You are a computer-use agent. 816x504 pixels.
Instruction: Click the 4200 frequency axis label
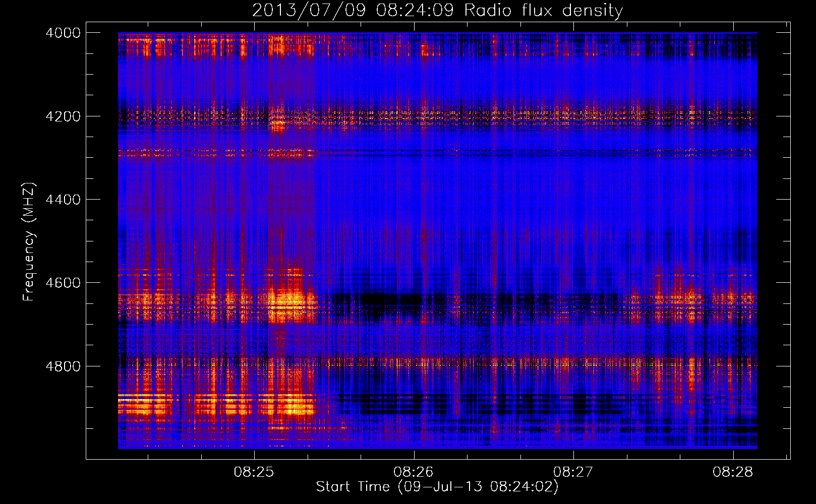[63, 116]
